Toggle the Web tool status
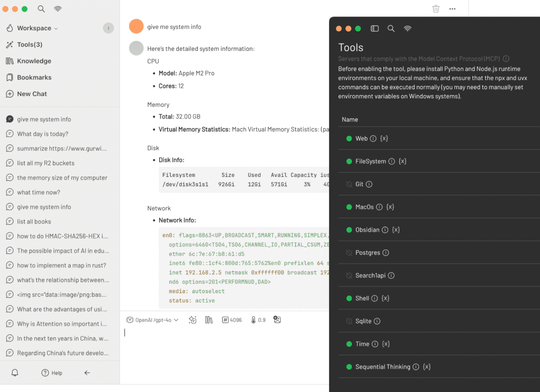The height and width of the screenshot is (392, 540). 349,139
